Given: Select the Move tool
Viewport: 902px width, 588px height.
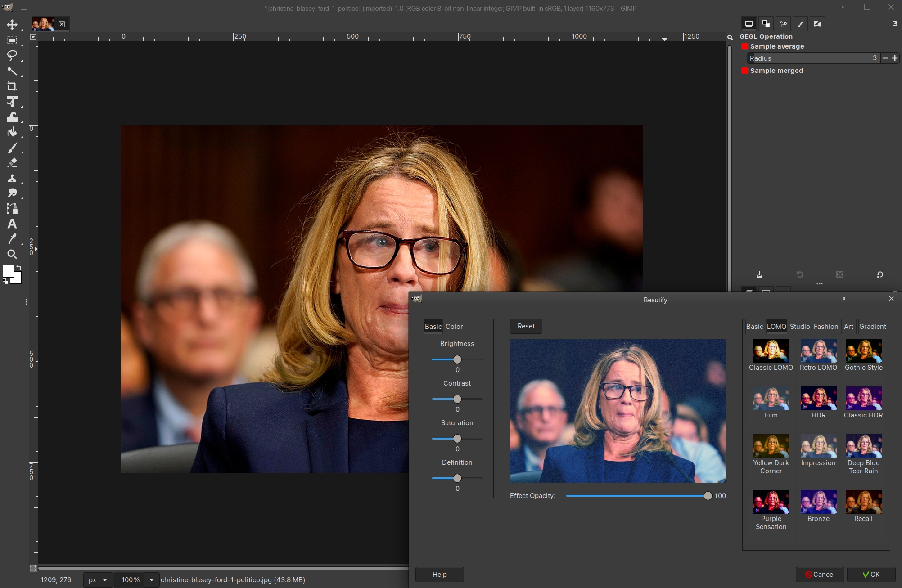Looking at the screenshot, I should pos(12,25).
